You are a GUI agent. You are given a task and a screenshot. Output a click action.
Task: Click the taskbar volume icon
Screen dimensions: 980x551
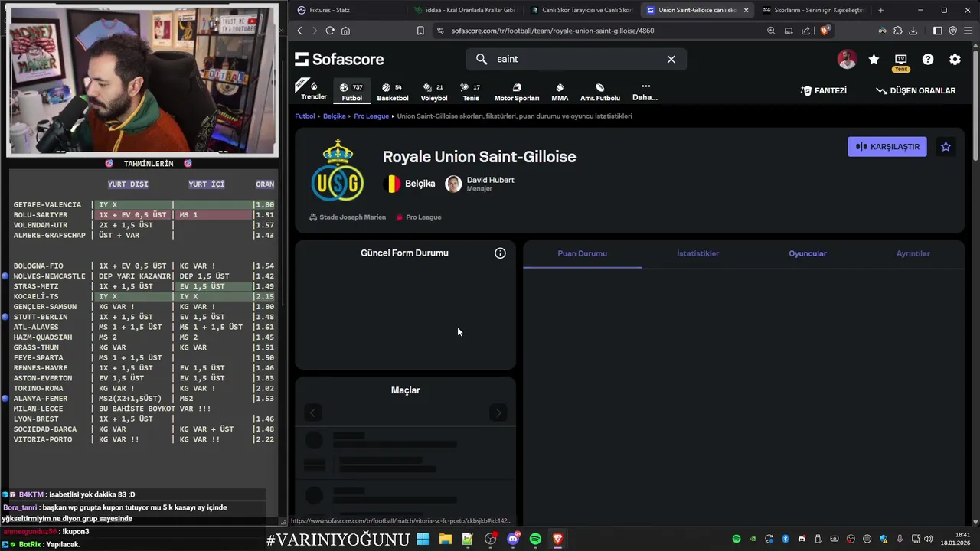click(x=928, y=539)
